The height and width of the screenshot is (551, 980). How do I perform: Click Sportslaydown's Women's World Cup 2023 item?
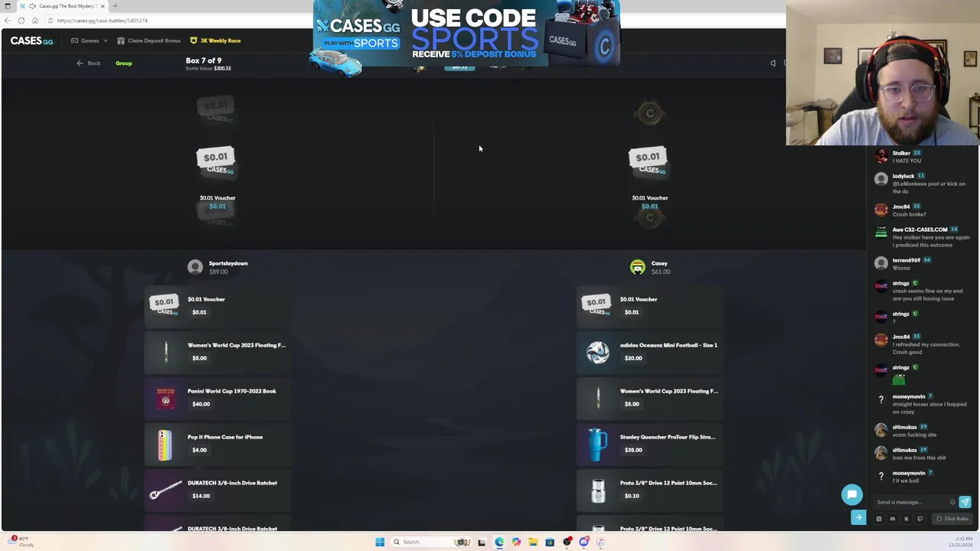[217, 351]
